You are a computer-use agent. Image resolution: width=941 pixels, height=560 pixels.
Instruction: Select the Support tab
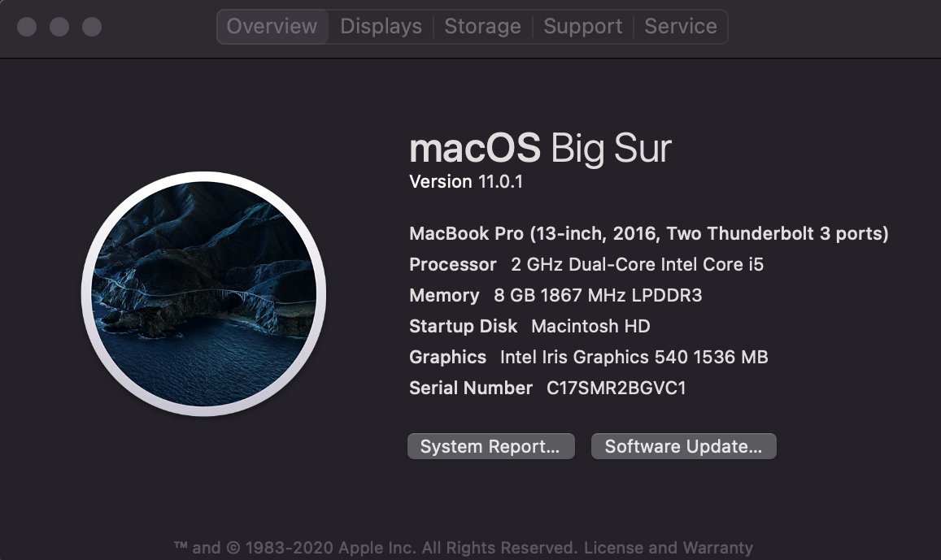pyautogui.click(x=582, y=27)
